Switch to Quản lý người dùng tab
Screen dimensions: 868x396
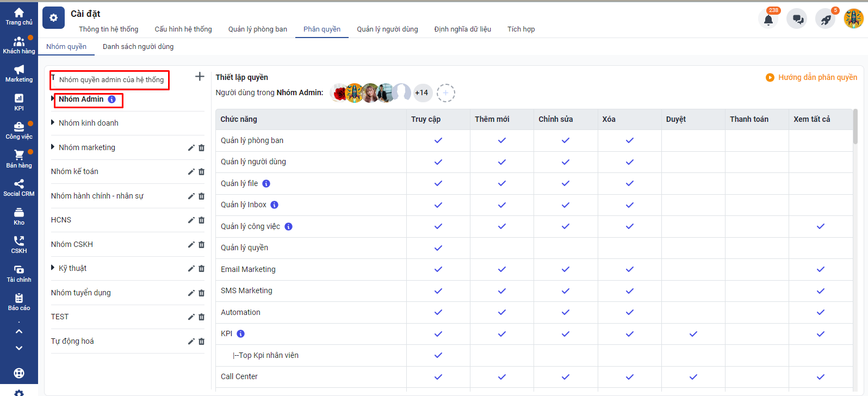tap(387, 29)
